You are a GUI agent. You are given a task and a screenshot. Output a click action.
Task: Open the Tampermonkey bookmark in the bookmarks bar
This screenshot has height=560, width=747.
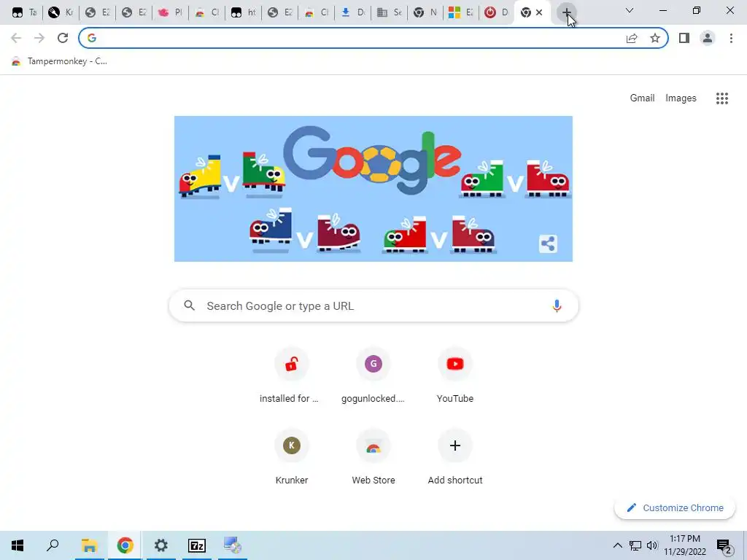pos(60,61)
